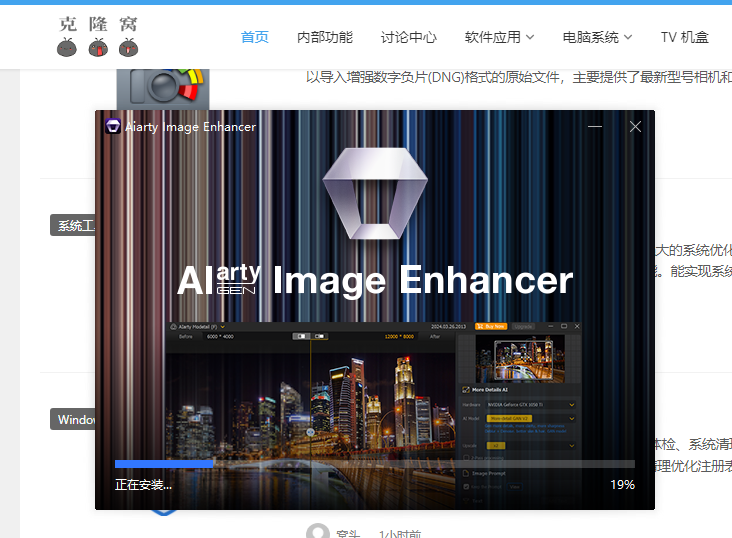
Task: Close the Aiarty Image Enhancer installer window
Action: [635, 126]
